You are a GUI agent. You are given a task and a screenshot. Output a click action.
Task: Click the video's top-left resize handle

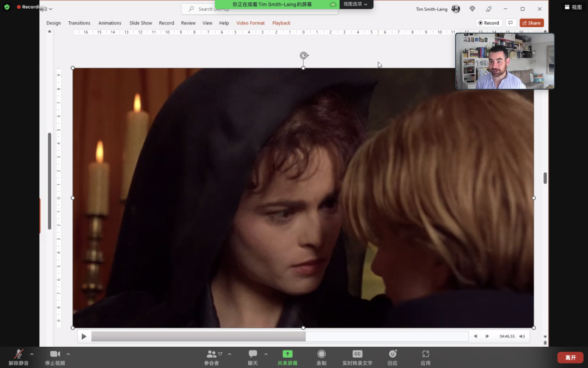pos(73,68)
